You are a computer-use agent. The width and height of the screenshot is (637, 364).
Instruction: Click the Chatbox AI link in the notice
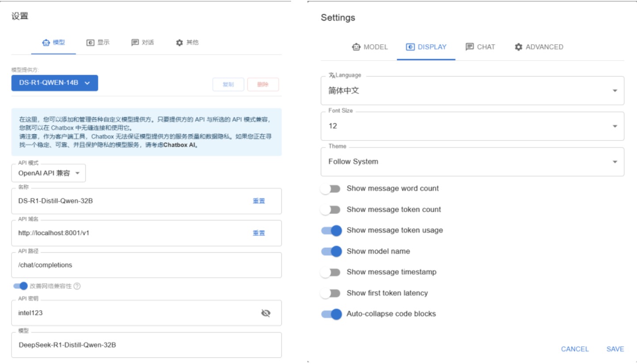click(x=180, y=145)
